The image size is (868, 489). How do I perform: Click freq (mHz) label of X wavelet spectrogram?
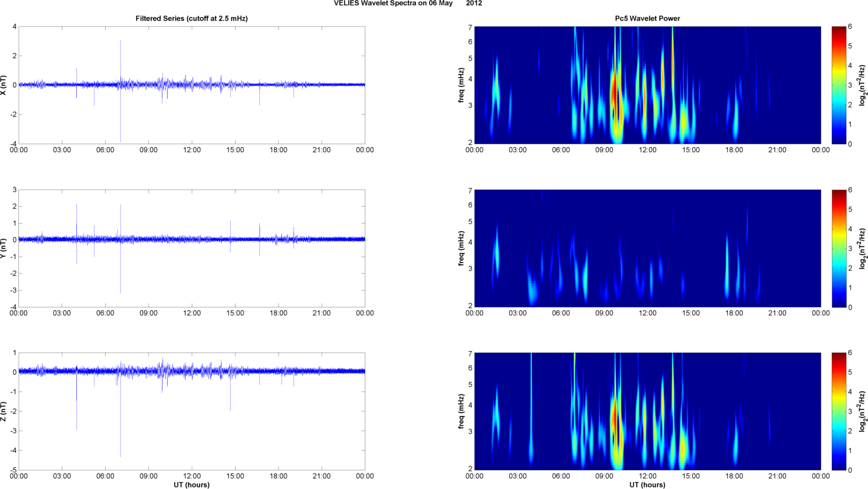pos(461,85)
